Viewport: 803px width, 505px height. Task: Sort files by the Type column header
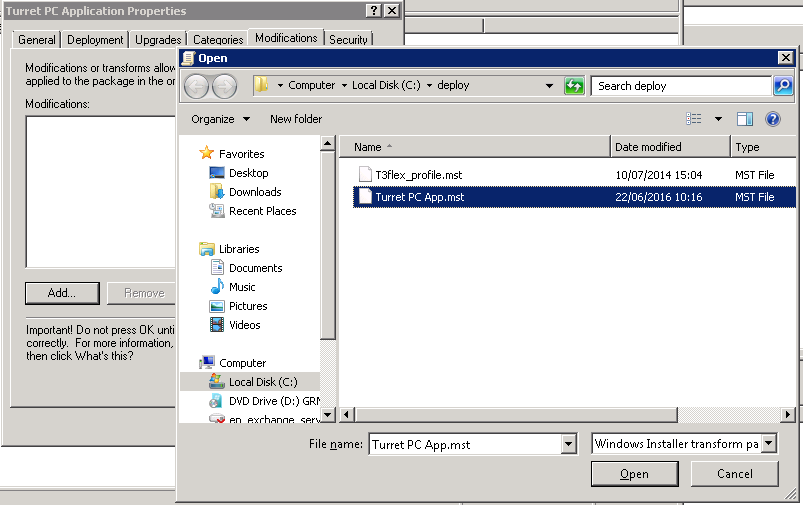764,147
